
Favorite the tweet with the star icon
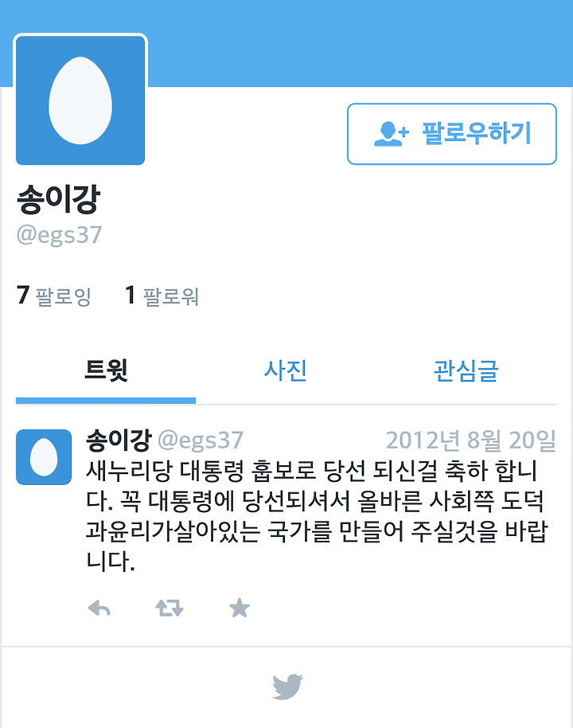pos(240,608)
